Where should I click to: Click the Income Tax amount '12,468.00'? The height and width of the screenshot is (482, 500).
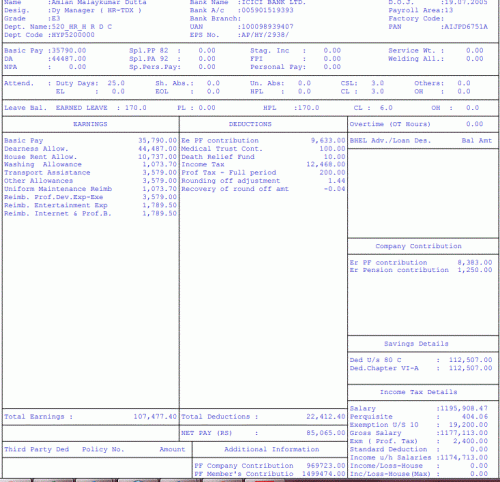pos(326,164)
